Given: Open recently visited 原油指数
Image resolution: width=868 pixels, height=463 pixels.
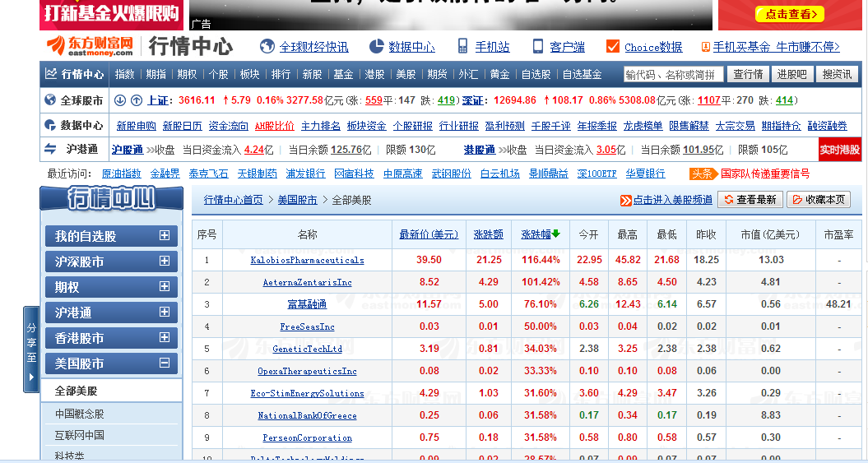Looking at the screenshot, I should (122, 174).
